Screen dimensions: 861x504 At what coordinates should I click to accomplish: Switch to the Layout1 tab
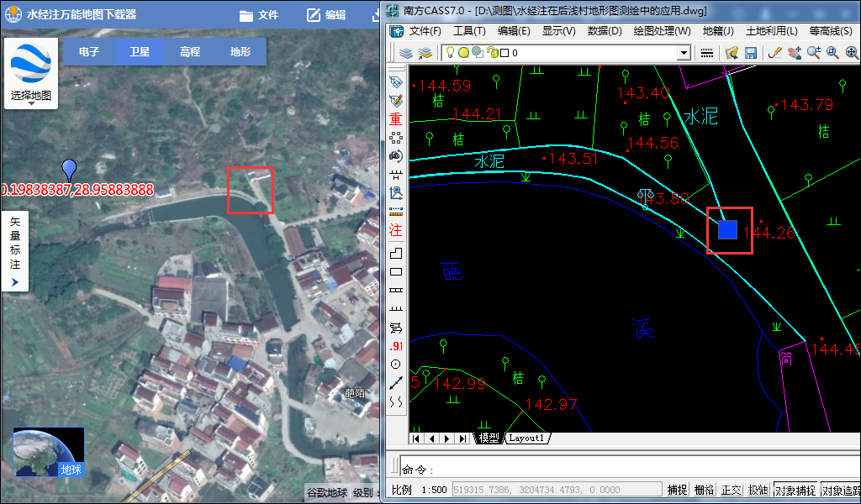526,438
